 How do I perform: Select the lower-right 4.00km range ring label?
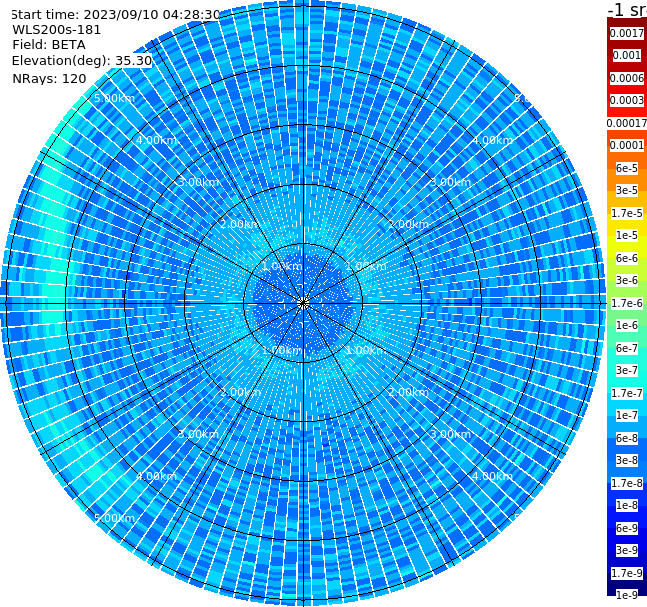pyautogui.click(x=492, y=476)
